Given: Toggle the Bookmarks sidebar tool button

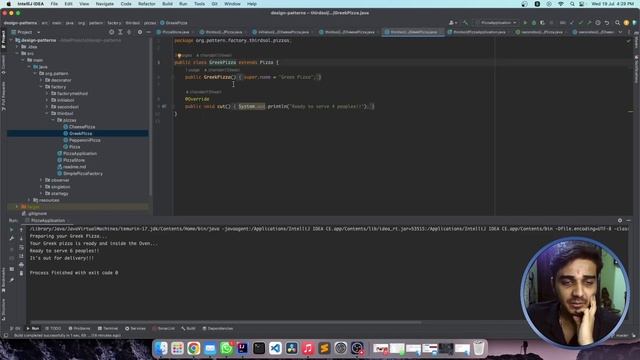Looking at the screenshot, I should (4, 280).
